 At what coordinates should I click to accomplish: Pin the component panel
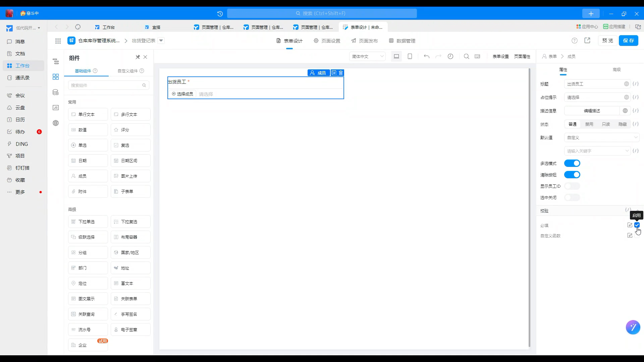coord(138,57)
